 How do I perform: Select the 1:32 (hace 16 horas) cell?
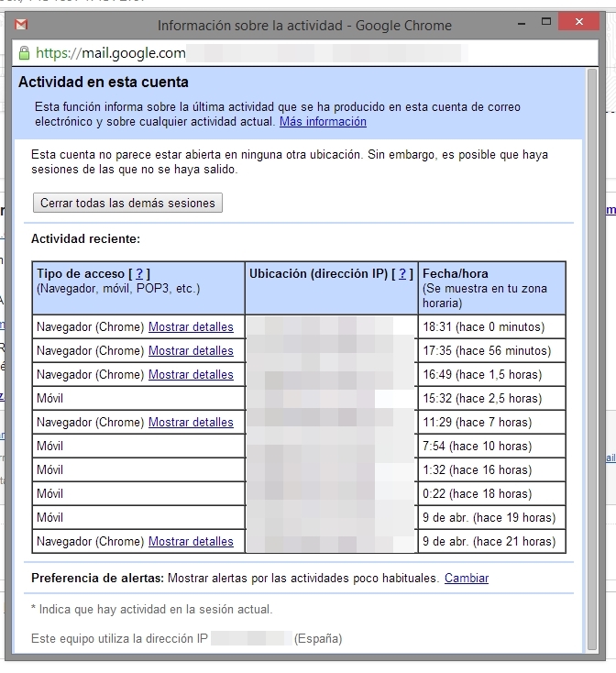click(491, 470)
